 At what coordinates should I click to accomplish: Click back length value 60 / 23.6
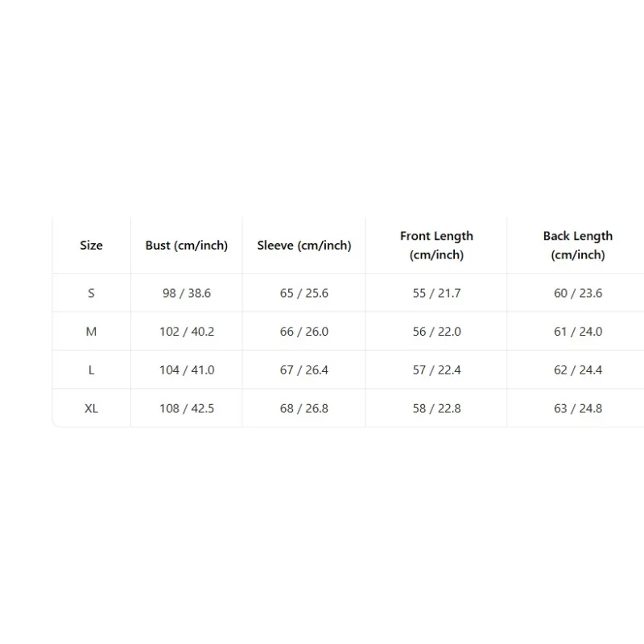[x=578, y=293]
